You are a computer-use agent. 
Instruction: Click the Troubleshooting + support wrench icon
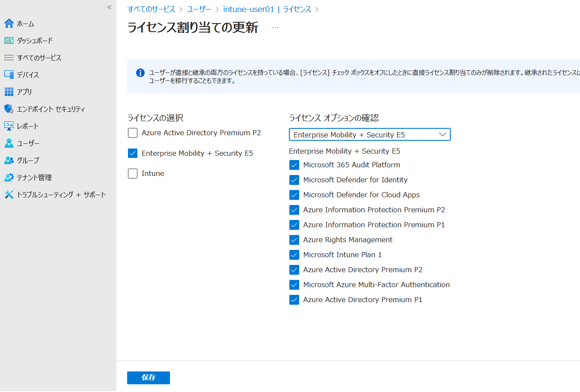click(9, 194)
